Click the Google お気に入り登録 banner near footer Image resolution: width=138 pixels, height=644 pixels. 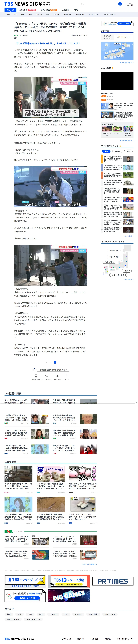(x=25, y=596)
